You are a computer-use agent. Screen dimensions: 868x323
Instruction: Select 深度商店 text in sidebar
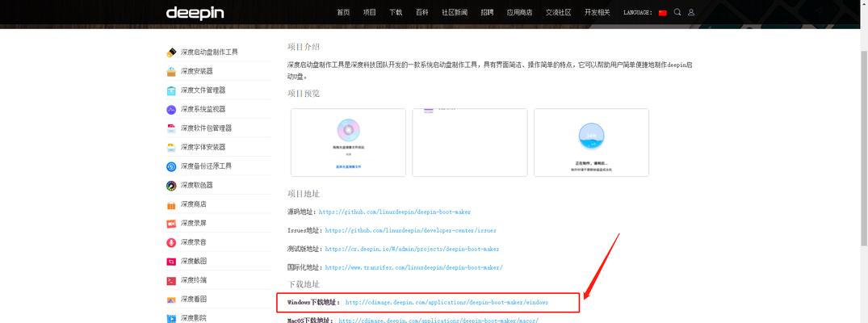(x=193, y=204)
